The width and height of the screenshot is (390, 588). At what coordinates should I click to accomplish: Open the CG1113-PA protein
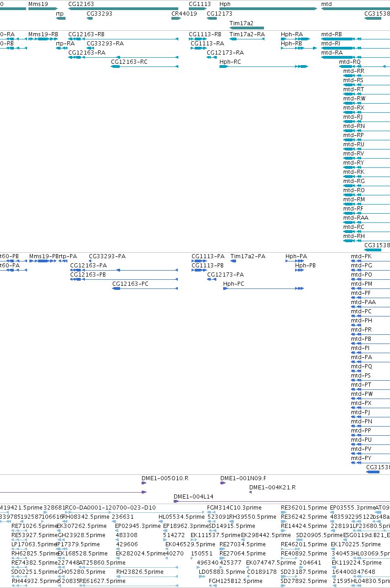point(199,261)
